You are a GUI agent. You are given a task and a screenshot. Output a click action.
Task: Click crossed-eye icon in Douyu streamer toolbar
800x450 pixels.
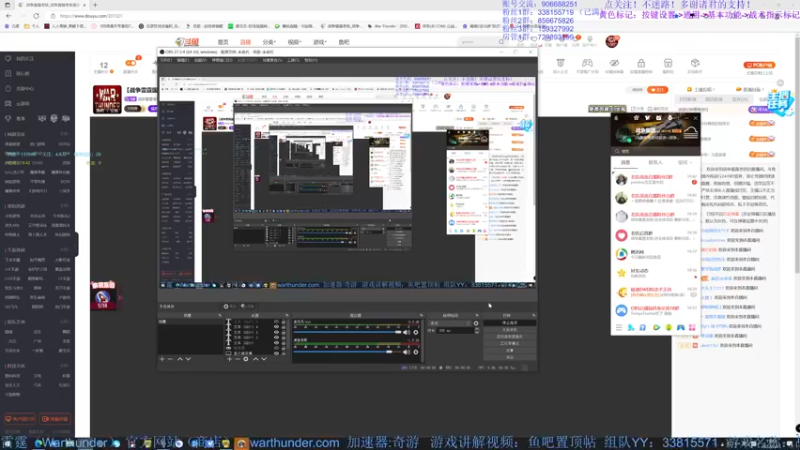pyautogui.click(x=614, y=63)
